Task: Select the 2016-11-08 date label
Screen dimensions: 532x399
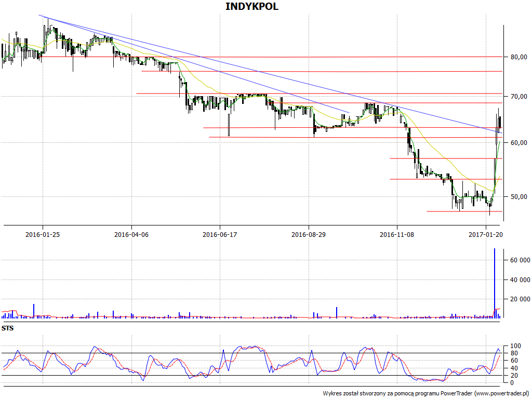Action: tap(397, 234)
